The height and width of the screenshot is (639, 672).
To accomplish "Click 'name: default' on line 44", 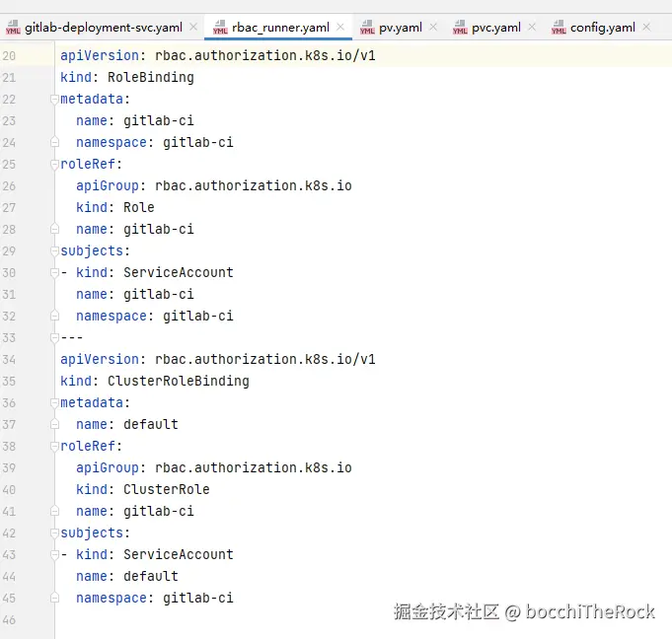I will [127, 577].
